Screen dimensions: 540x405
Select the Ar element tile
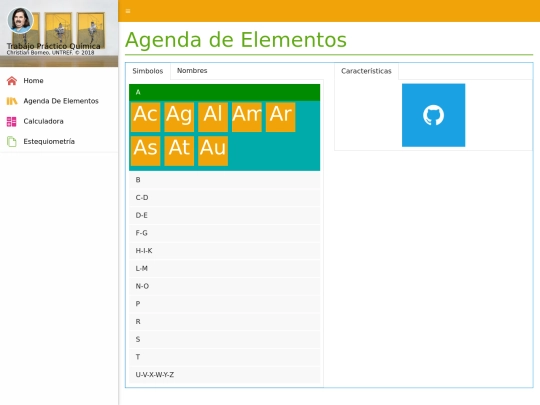pos(280,117)
